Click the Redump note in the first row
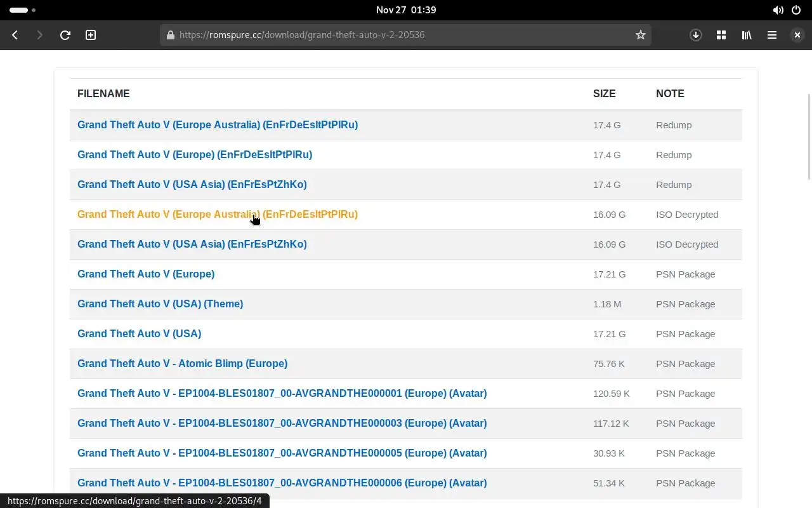 coord(674,125)
